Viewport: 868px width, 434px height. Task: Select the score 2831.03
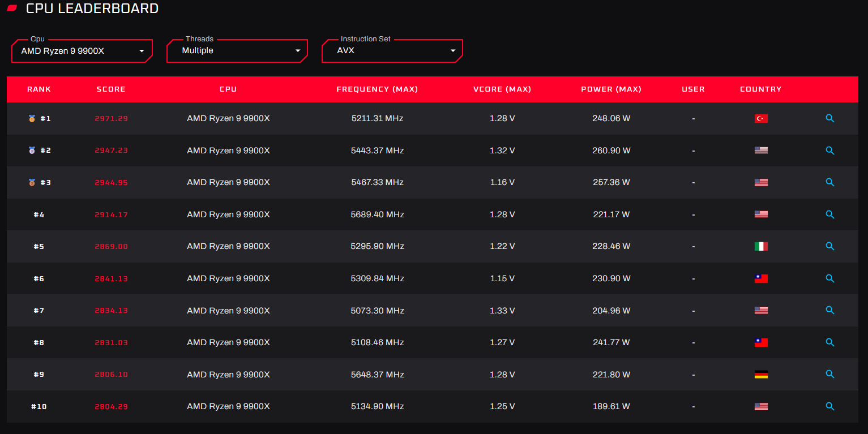(112, 342)
